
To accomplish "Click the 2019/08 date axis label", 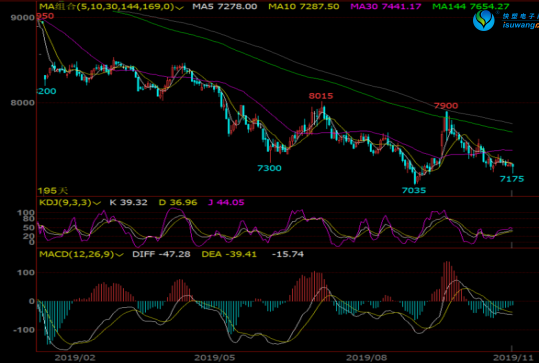I will point(366,358).
